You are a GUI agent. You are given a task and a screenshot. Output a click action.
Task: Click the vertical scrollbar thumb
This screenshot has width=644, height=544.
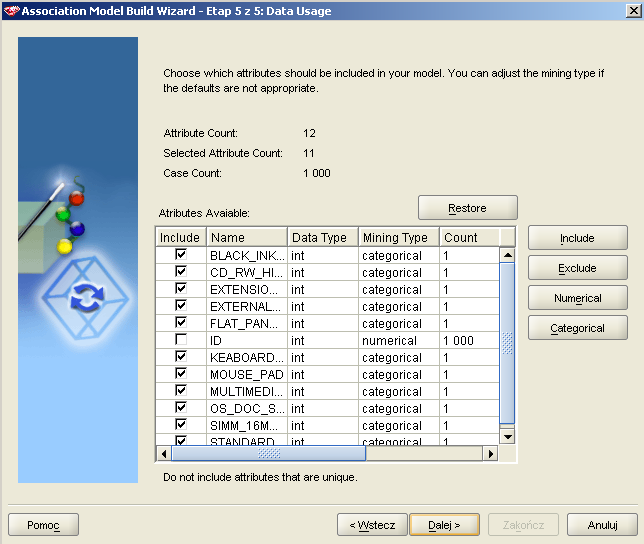pos(508,343)
